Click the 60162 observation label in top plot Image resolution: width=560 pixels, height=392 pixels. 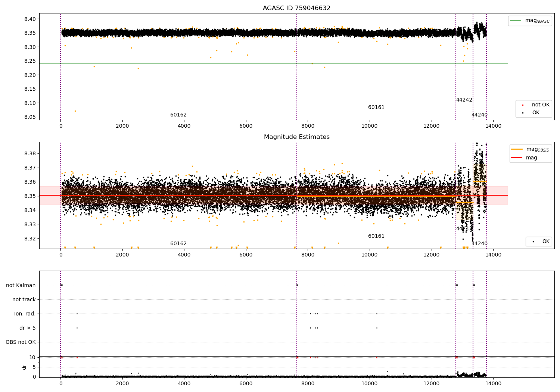(x=178, y=115)
